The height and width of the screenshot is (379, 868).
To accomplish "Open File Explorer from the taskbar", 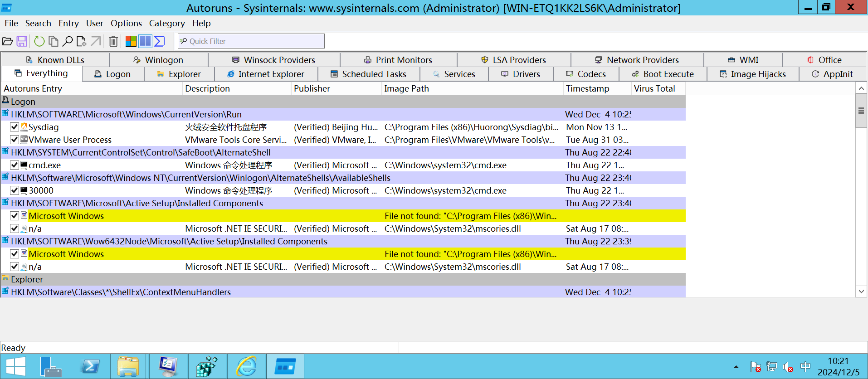I will coord(128,366).
